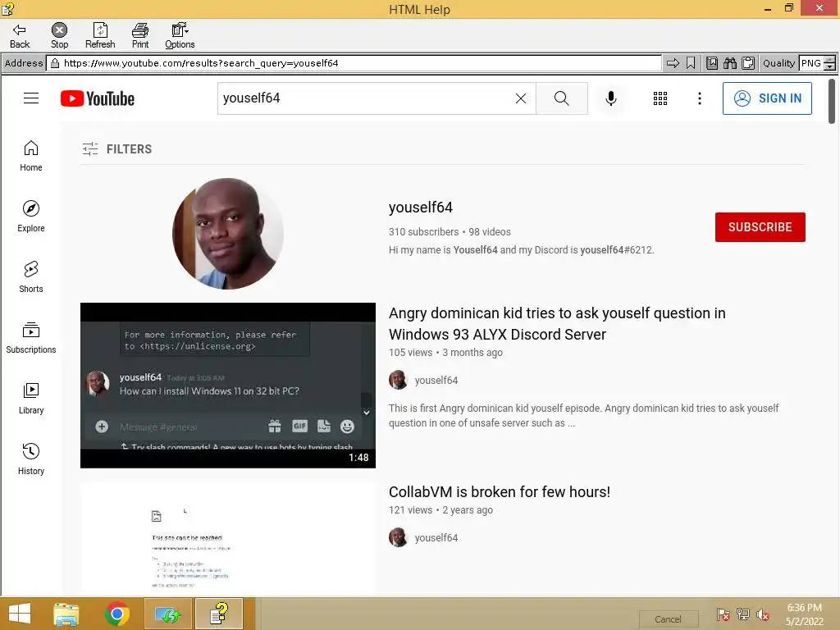Click the Refresh toolbar button

100,36
